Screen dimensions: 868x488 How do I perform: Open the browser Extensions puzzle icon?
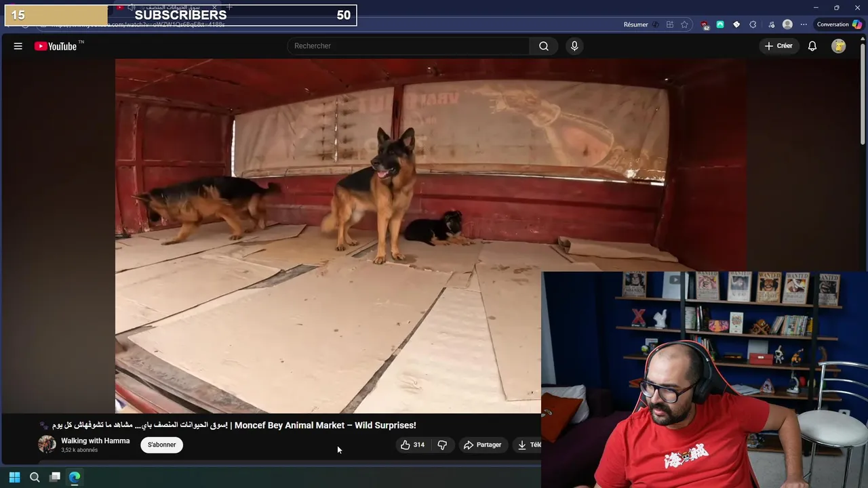click(753, 24)
